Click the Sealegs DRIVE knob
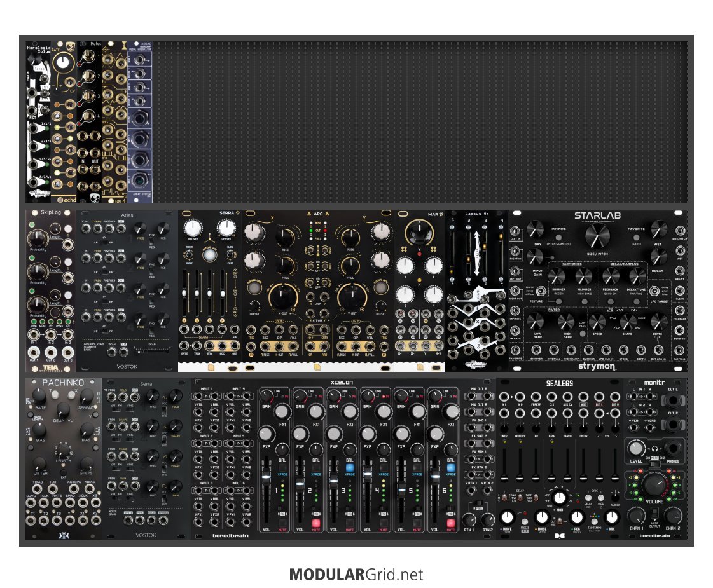 pos(506,517)
